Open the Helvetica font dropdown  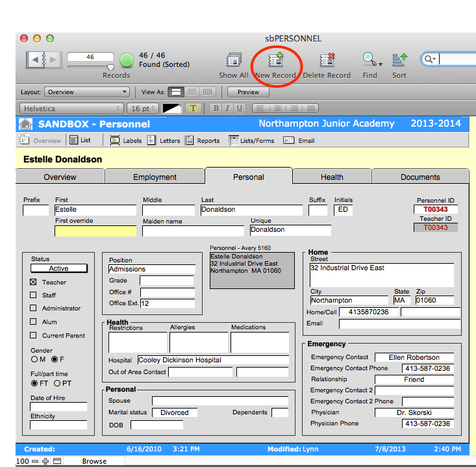(71, 108)
